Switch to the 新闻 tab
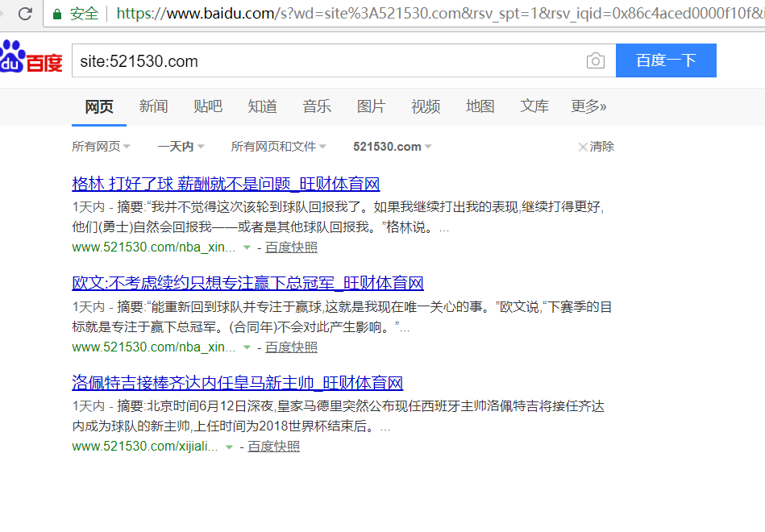Image resolution: width=765 pixels, height=532 pixels. point(153,106)
